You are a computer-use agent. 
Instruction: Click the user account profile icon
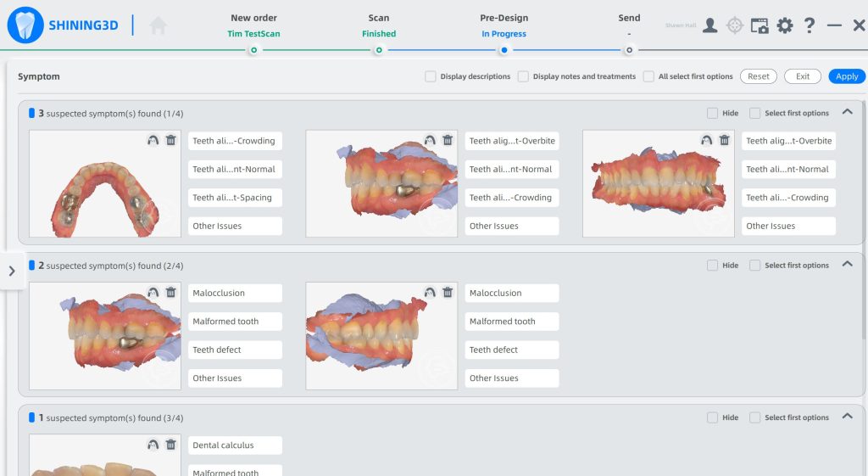pos(710,25)
